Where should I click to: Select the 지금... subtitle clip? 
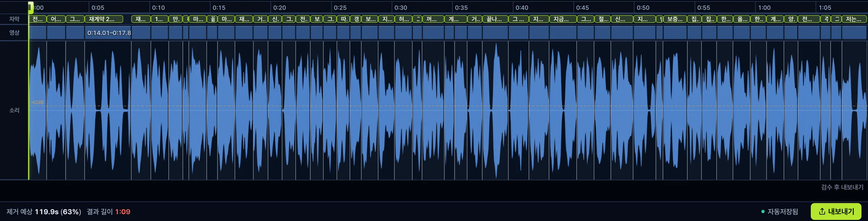(563, 19)
